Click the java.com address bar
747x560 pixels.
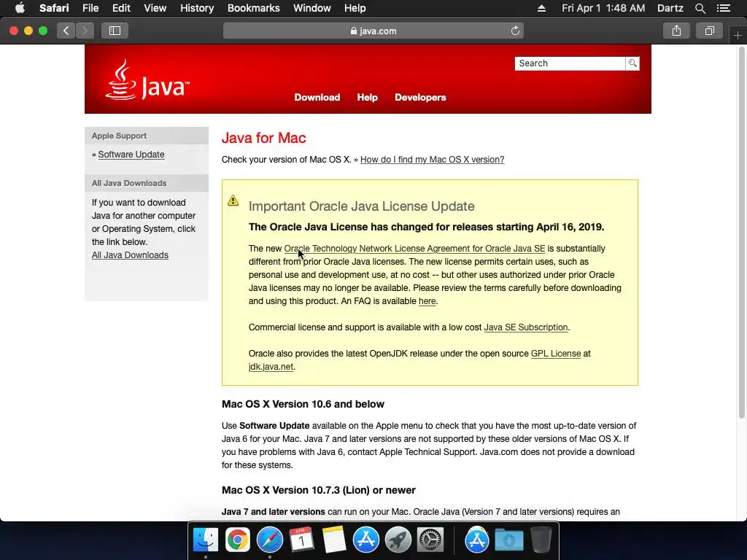[x=373, y=31]
